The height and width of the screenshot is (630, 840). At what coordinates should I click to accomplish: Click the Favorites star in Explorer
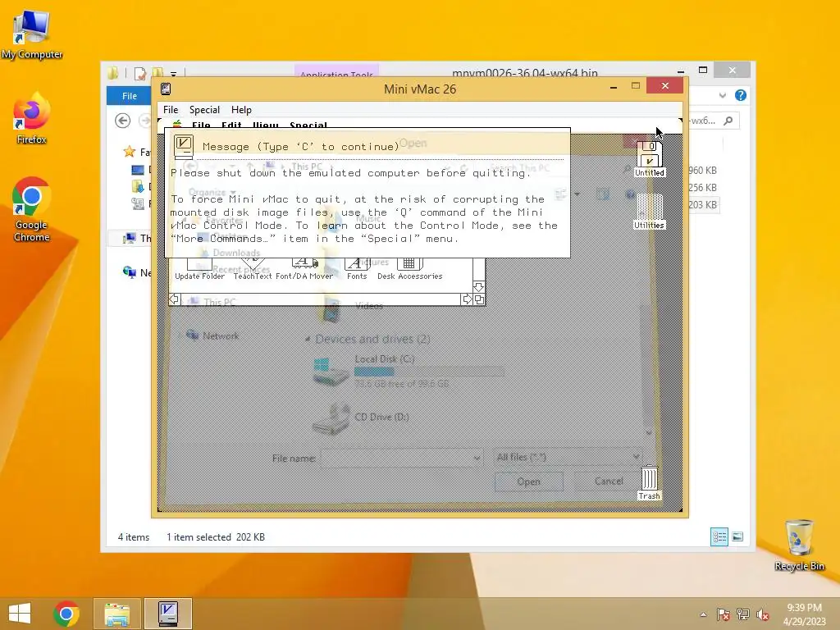tap(129, 152)
